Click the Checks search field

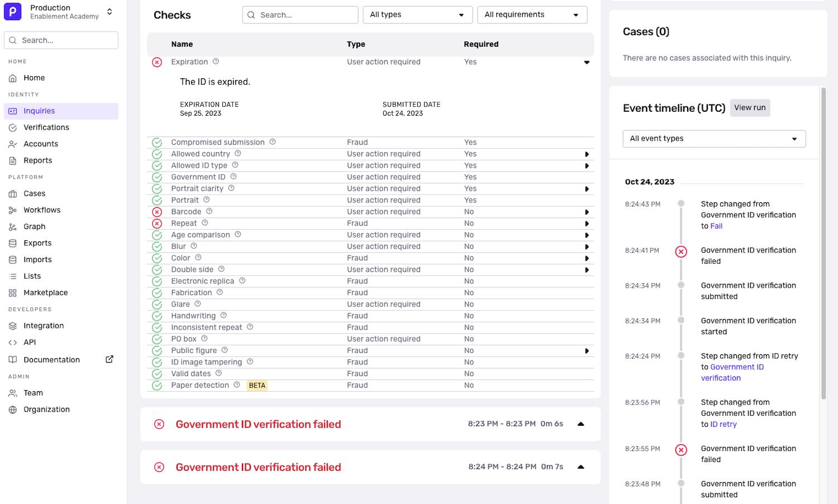point(300,15)
